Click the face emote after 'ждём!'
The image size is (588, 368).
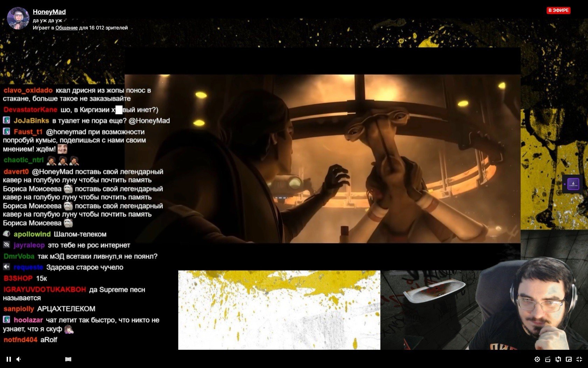pyautogui.click(x=62, y=149)
